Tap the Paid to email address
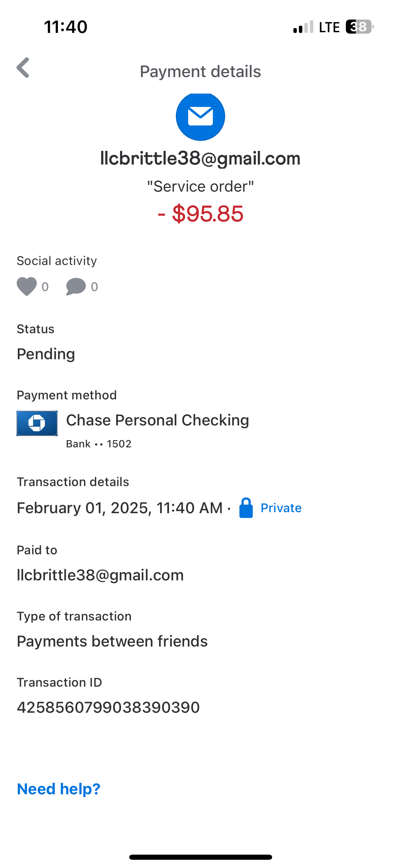 100,575
